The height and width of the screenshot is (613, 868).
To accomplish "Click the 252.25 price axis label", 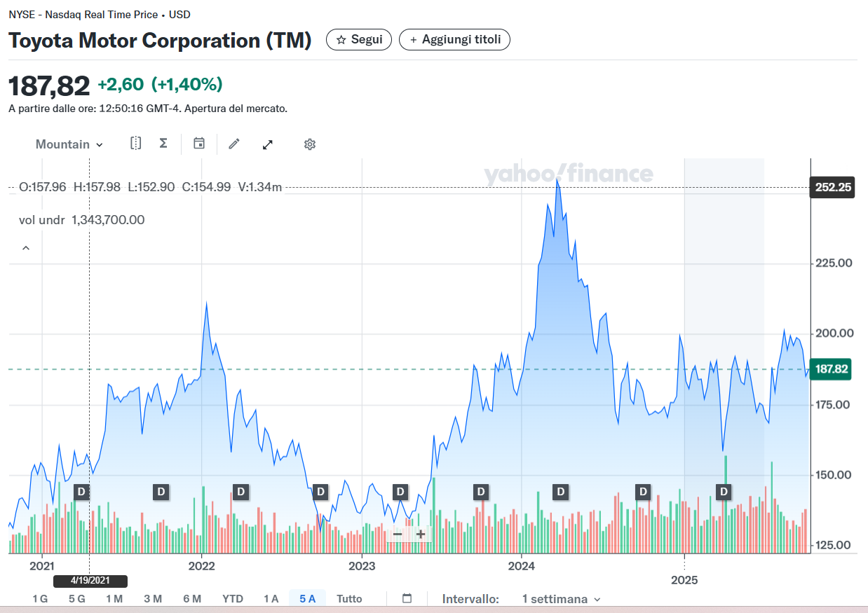I will pyautogui.click(x=832, y=187).
